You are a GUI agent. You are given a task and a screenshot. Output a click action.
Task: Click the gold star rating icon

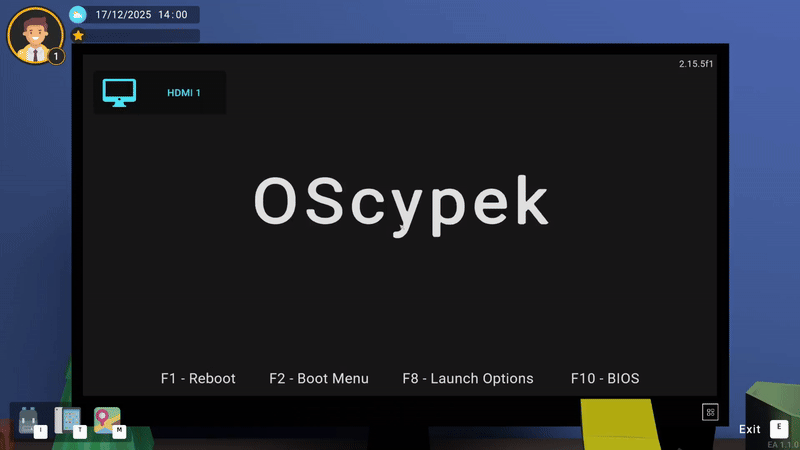78,35
